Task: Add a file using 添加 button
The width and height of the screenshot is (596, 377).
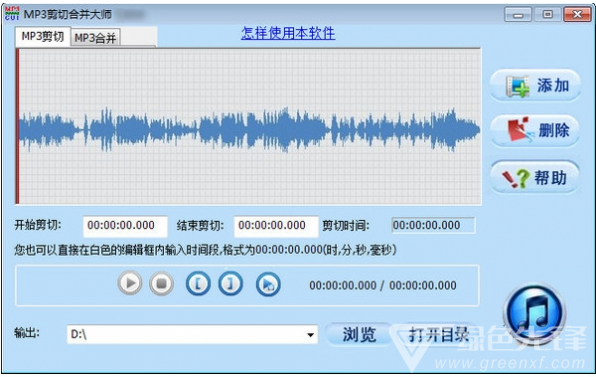Action: coord(535,85)
